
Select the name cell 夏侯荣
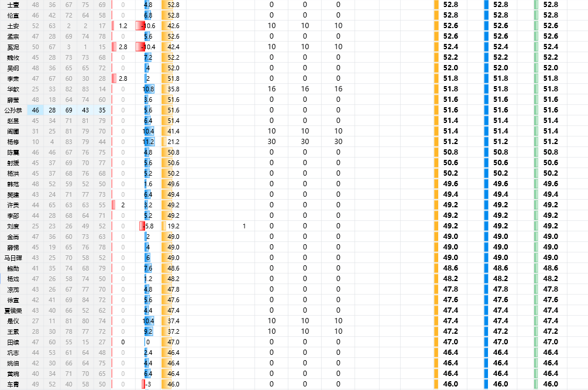(13, 311)
